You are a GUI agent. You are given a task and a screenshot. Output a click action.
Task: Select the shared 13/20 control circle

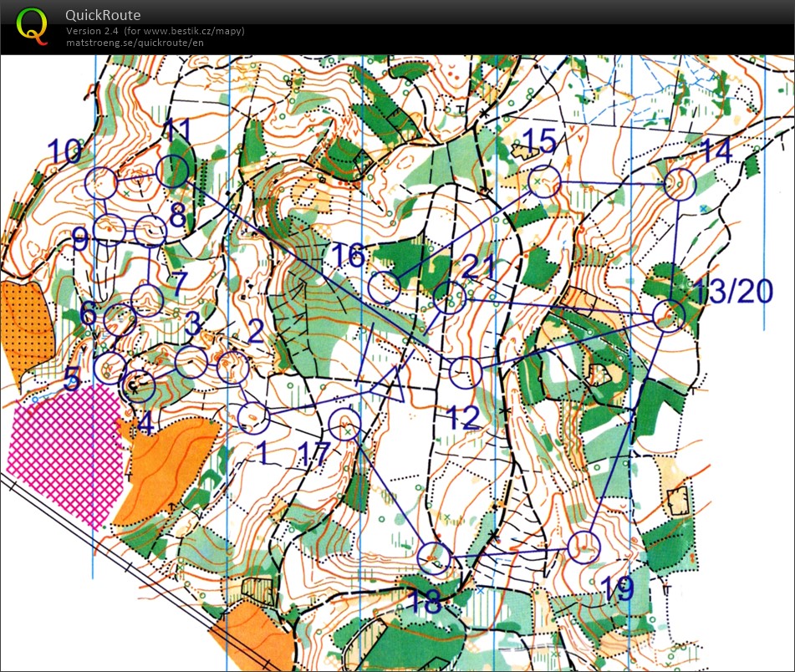click(670, 316)
